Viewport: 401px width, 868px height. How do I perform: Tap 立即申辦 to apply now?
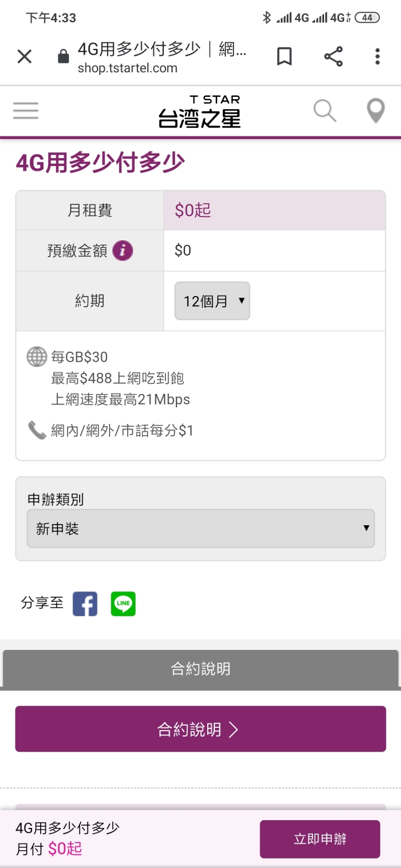tap(320, 839)
